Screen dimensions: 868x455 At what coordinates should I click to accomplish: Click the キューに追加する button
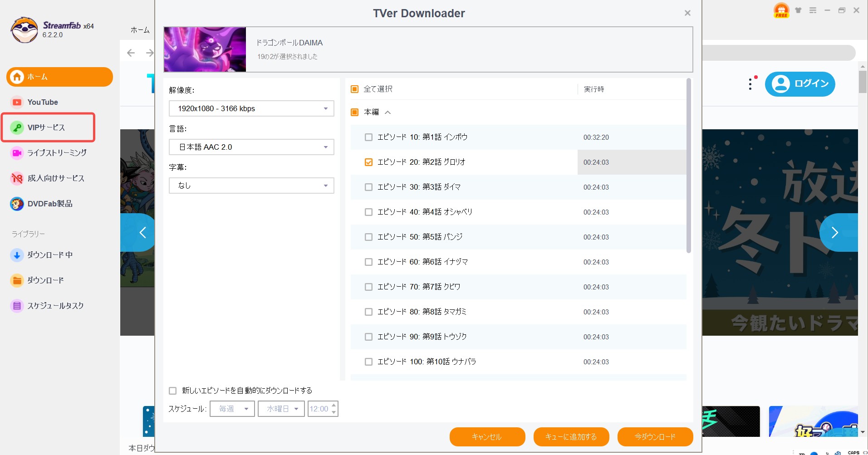point(571,437)
